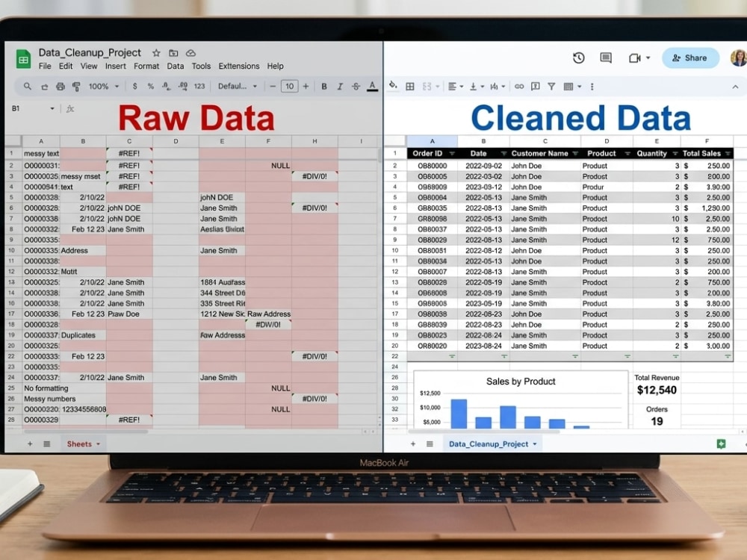Open the vertical align dropdown
The height and width of the screenshot is (560, 747).
click(x=477, y=86)
